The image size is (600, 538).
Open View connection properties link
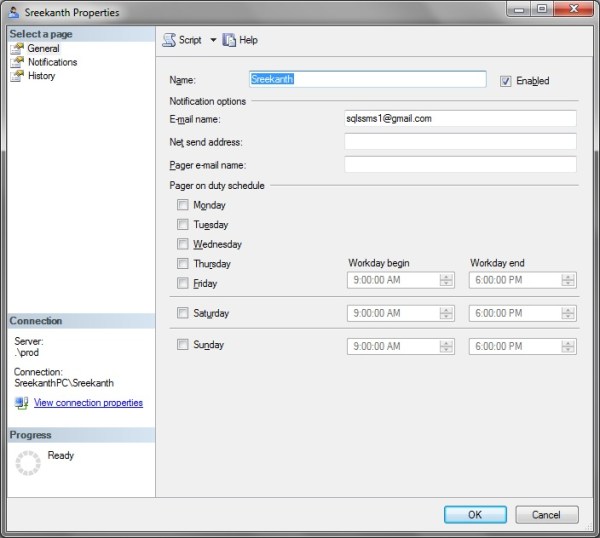(88, 403)
